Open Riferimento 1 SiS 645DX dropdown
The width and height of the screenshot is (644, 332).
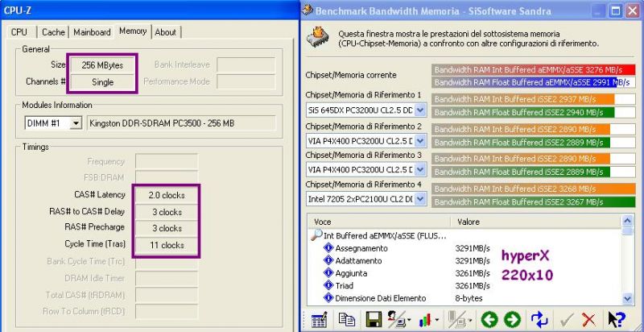[420, 110]
